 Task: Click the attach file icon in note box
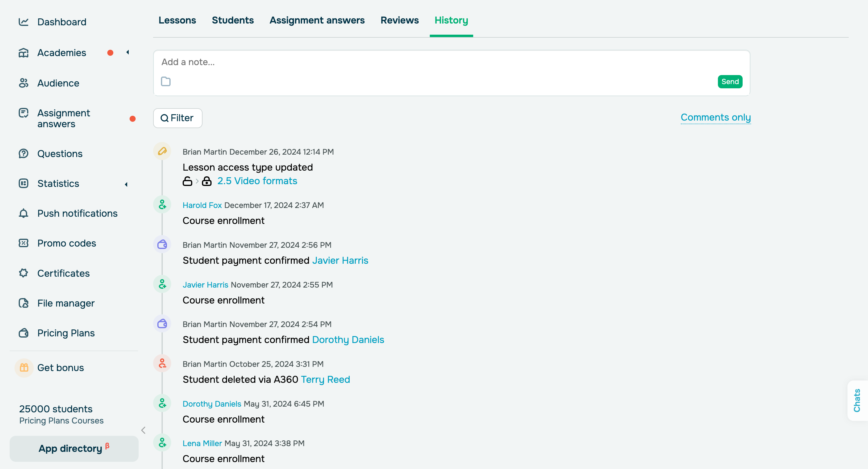click(x=166, y=82)
